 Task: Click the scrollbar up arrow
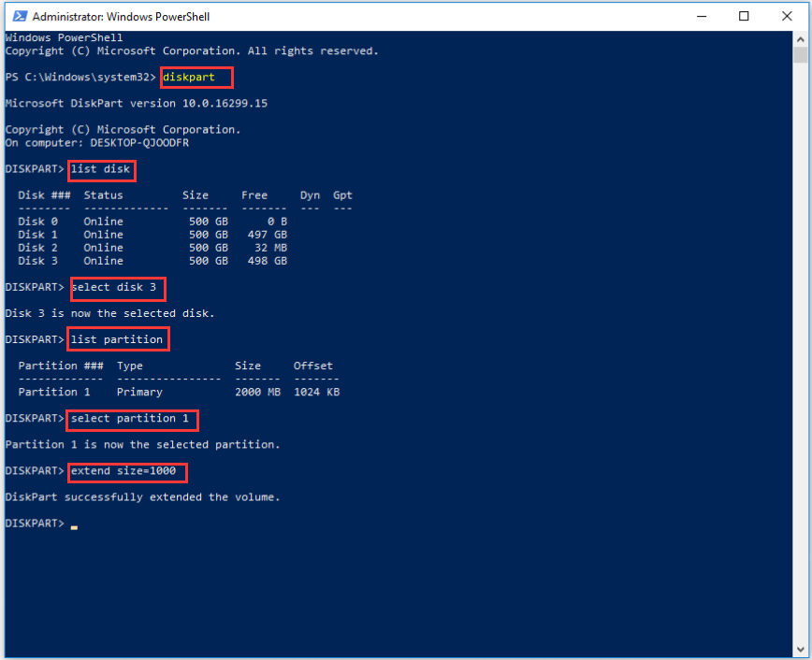coord(800,39)
